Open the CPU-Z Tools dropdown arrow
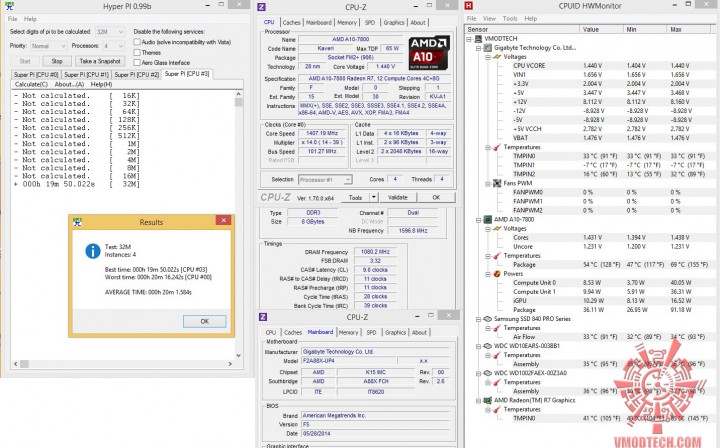Viewport: 720px width, 448px height. (374, 197)
